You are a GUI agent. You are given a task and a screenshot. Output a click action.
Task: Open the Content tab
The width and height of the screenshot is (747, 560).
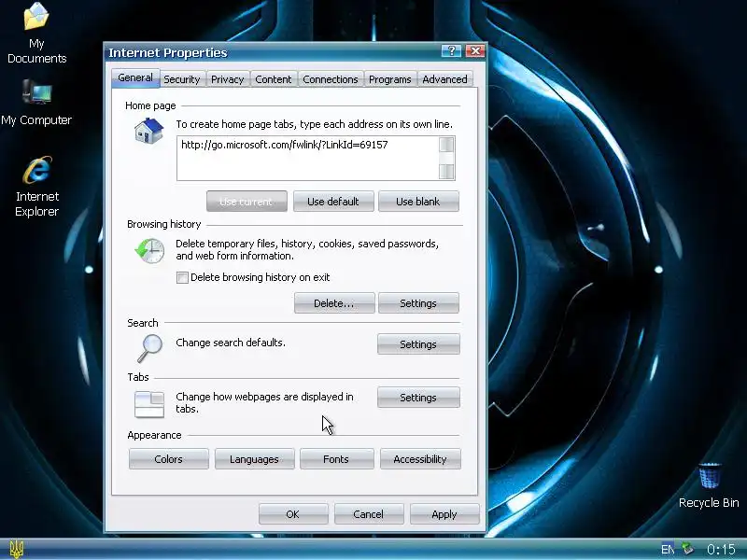(x=273, y=79)
